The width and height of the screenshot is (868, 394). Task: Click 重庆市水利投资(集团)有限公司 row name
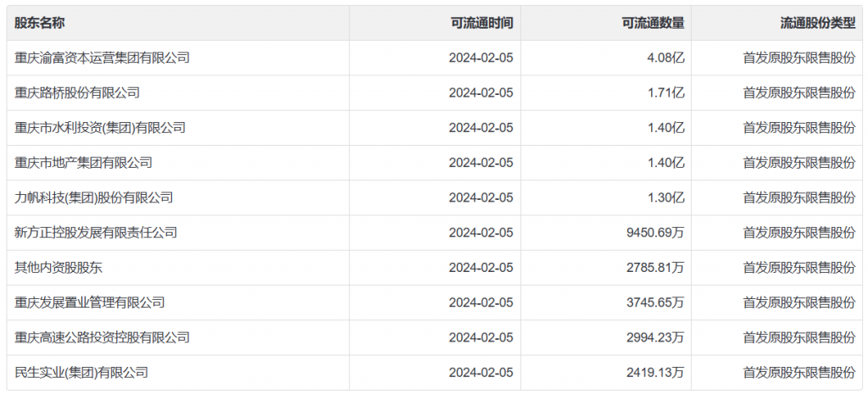[100, 128]
